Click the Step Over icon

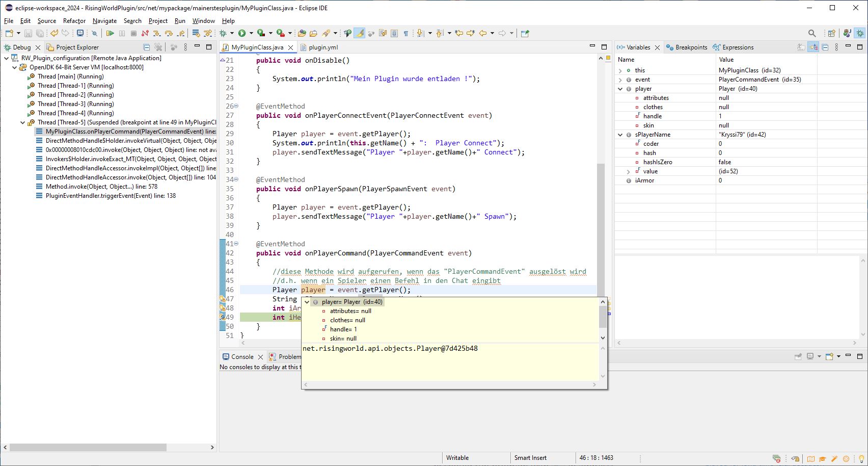click(169, 34)
